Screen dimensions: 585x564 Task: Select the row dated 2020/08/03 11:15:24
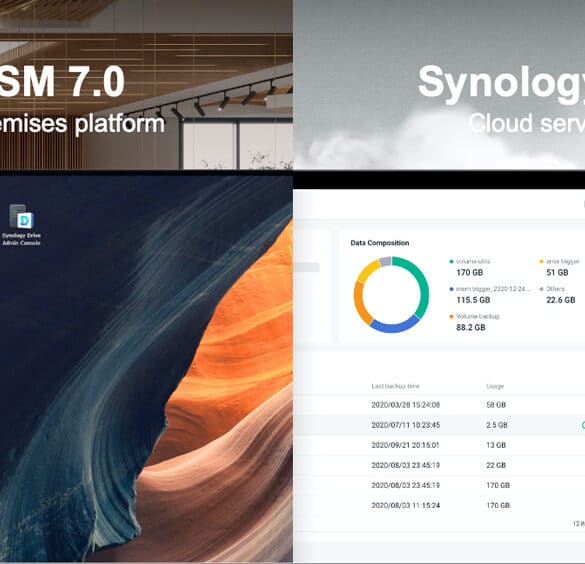click(x=439, y=505)
